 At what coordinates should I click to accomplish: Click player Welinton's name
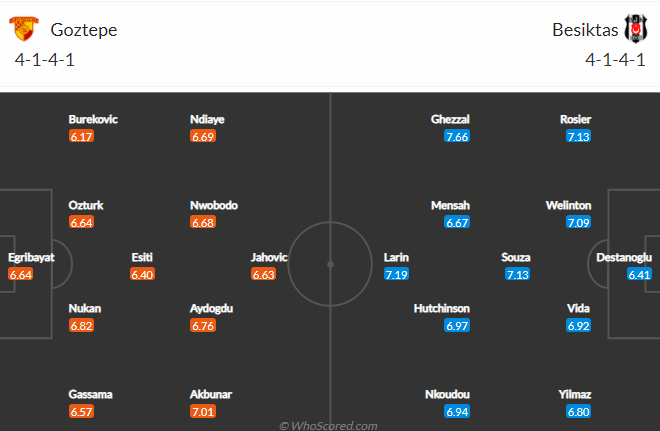coord(568,205)
